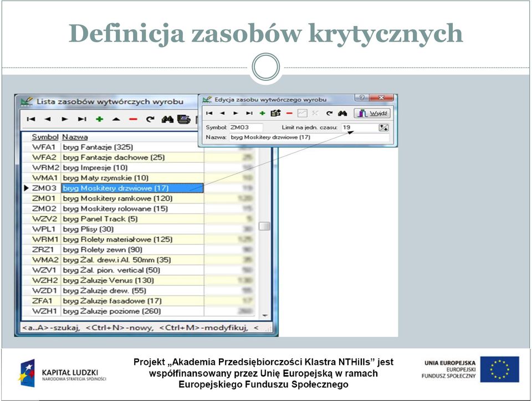Screen dimensions: 532x401
Task: Select row bryg Moskitery rolowane (15)
Action: point(138,208)
